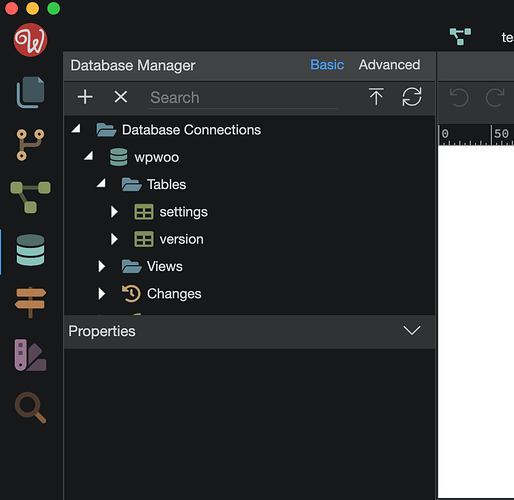514x500 pixels.
Task: Click the X icon to delete item
Action: (x=121, y=97)
